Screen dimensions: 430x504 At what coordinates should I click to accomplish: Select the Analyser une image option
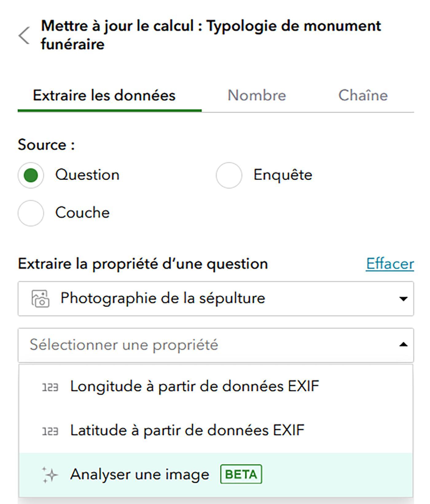tap(216, 475)
